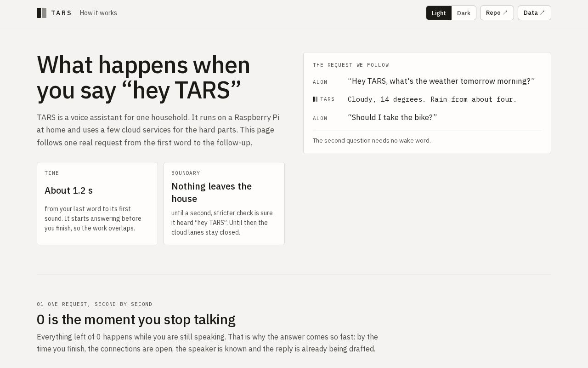Click 'The second question needs no wake word.' note

click(x=372, y=140)
